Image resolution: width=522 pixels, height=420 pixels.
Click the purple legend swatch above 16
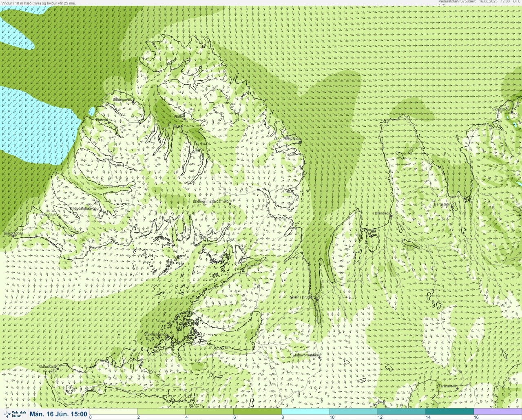coord(498,411)
